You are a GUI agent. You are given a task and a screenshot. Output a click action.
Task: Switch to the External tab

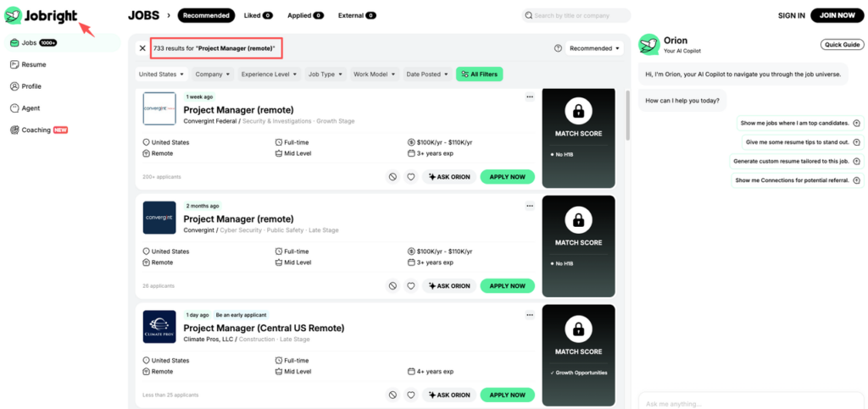point(357,15)
